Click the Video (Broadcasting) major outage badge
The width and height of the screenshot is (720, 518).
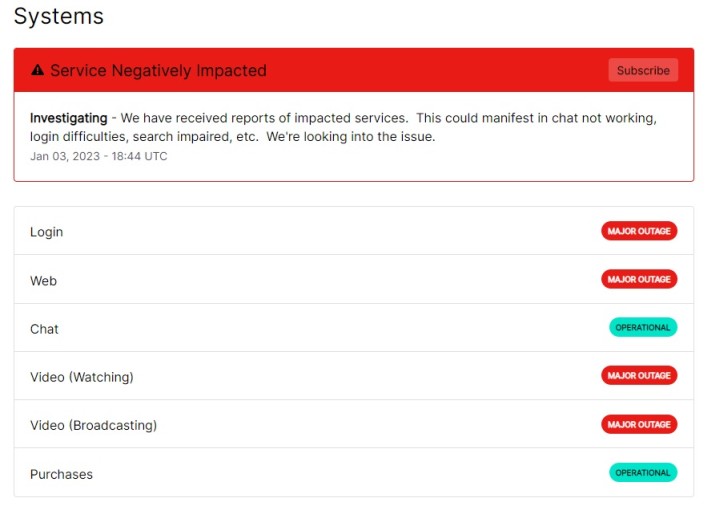pyautogui.click(x=639, y=424)
